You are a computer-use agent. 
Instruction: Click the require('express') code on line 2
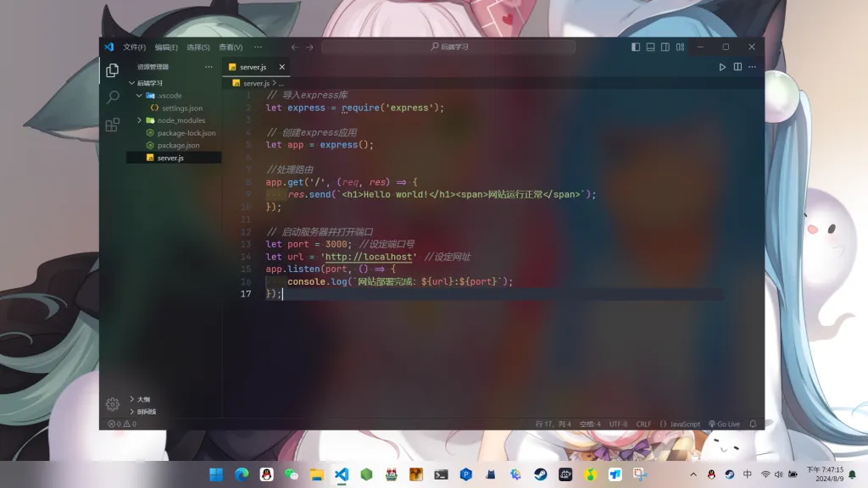(x=390, y=108)
